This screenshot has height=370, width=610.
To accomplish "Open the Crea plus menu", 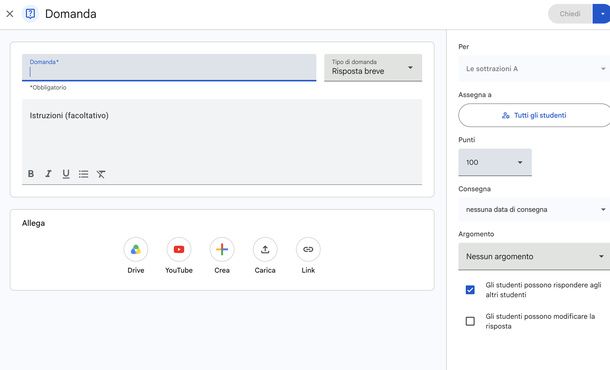I will click(222, 249).
